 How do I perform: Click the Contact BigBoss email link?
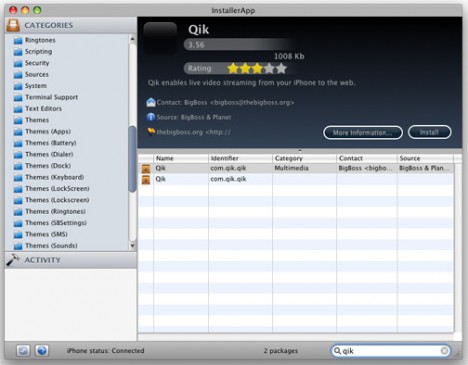click(225, 102)
